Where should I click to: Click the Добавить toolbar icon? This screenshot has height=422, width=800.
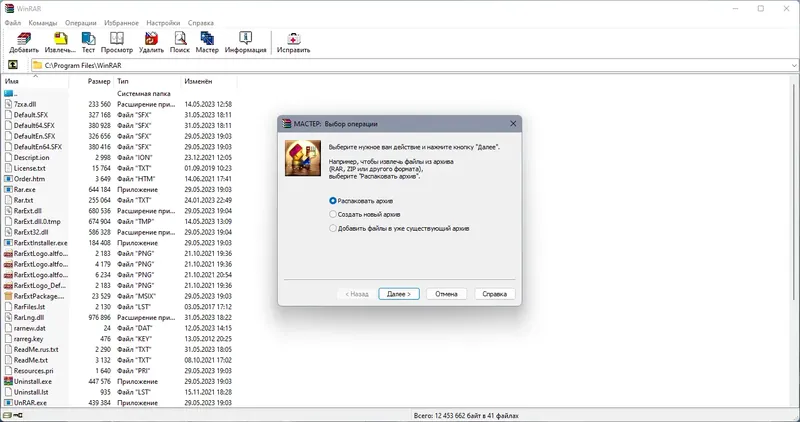coord(23,39)
